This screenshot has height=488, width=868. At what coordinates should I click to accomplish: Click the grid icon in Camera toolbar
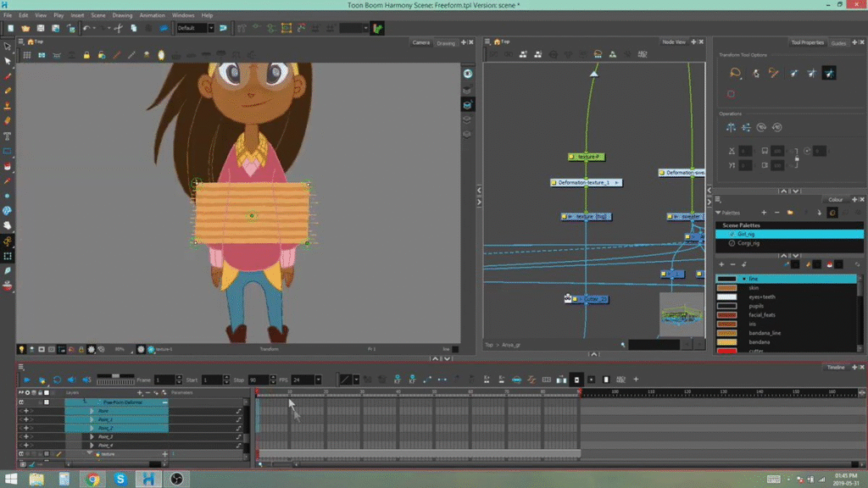(27, 55)
